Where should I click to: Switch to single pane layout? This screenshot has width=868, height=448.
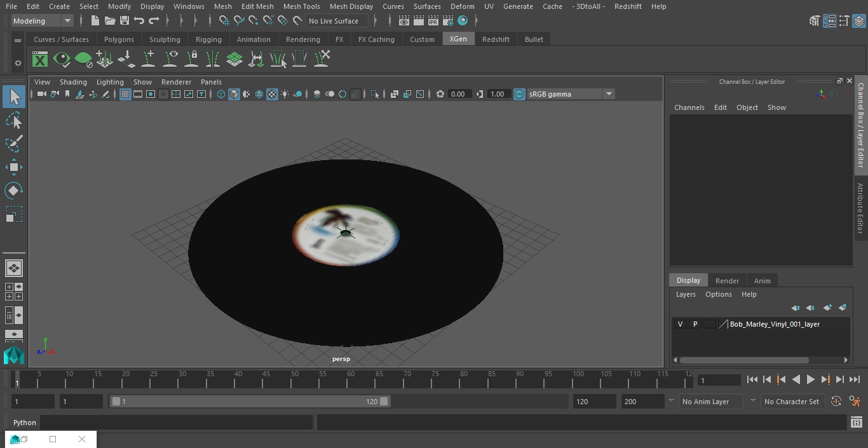(x=13, y=268)
